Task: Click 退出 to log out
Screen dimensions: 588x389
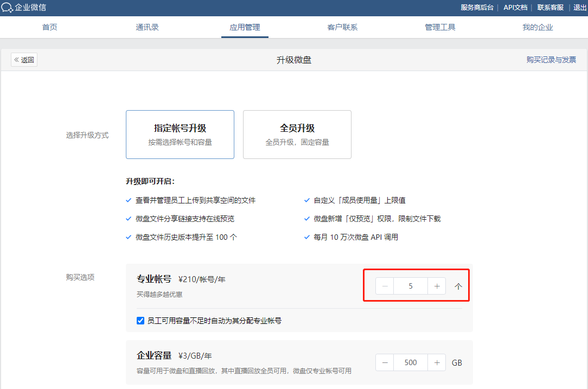Action: [x=580, y=8]
